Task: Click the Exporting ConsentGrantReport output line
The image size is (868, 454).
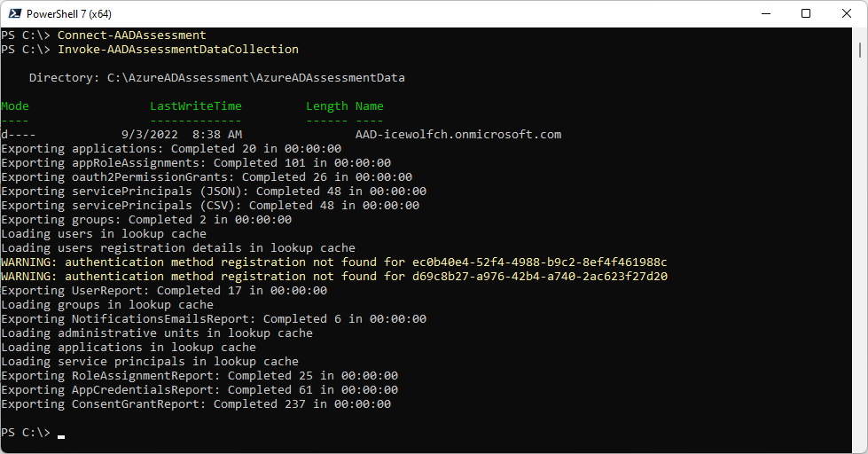Action: tap(196, 404)
